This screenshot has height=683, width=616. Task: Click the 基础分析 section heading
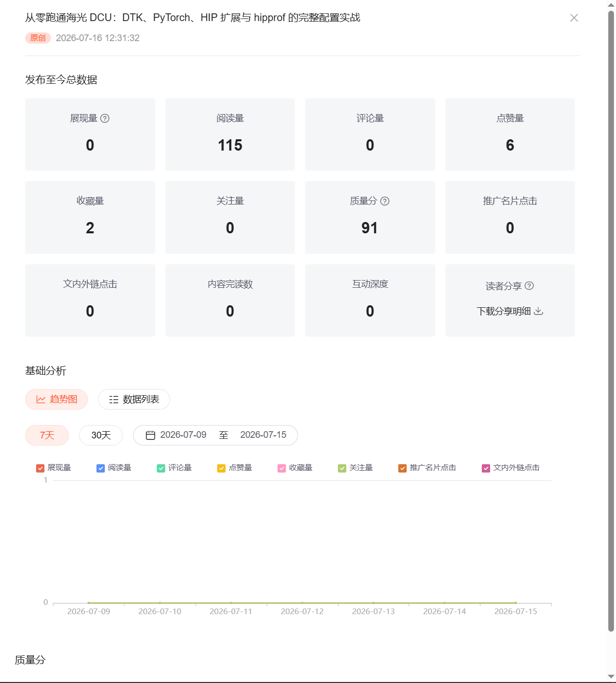[46, 371]
